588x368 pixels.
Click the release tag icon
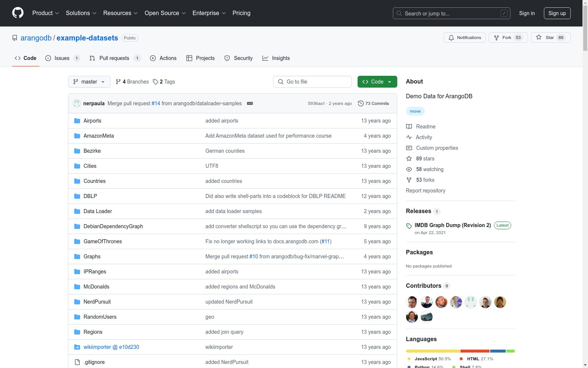(409, 226)
